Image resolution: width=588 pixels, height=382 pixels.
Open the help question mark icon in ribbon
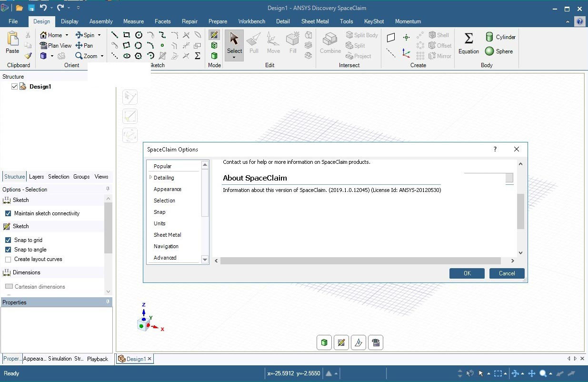(579, 21)
